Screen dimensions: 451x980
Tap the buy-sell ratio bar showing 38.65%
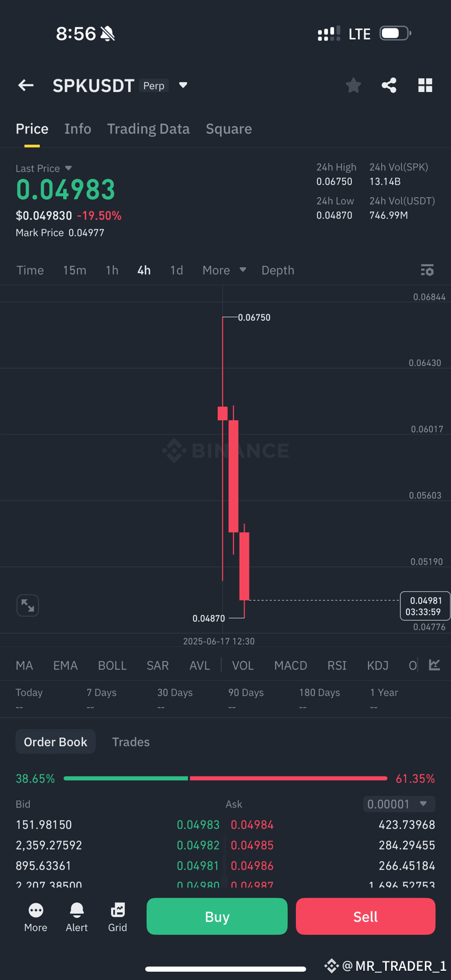click(125, 778)
